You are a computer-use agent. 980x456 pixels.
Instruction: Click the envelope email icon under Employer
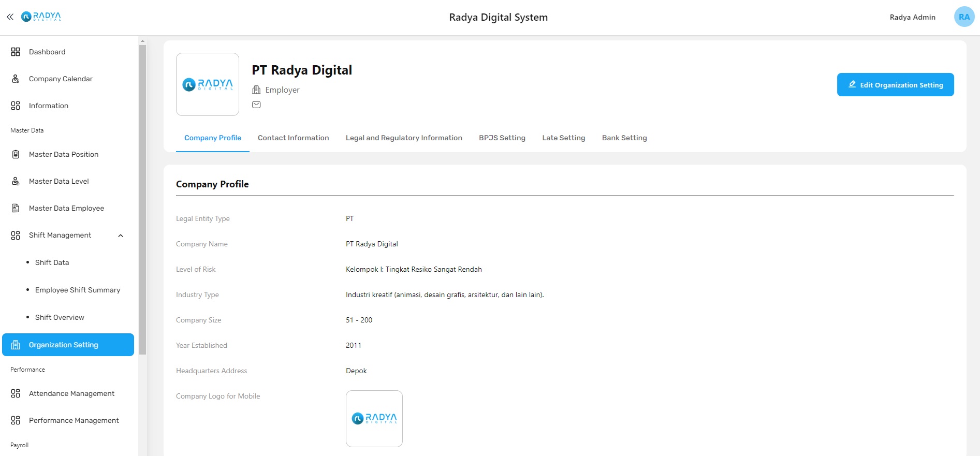[x=256, y=105]
